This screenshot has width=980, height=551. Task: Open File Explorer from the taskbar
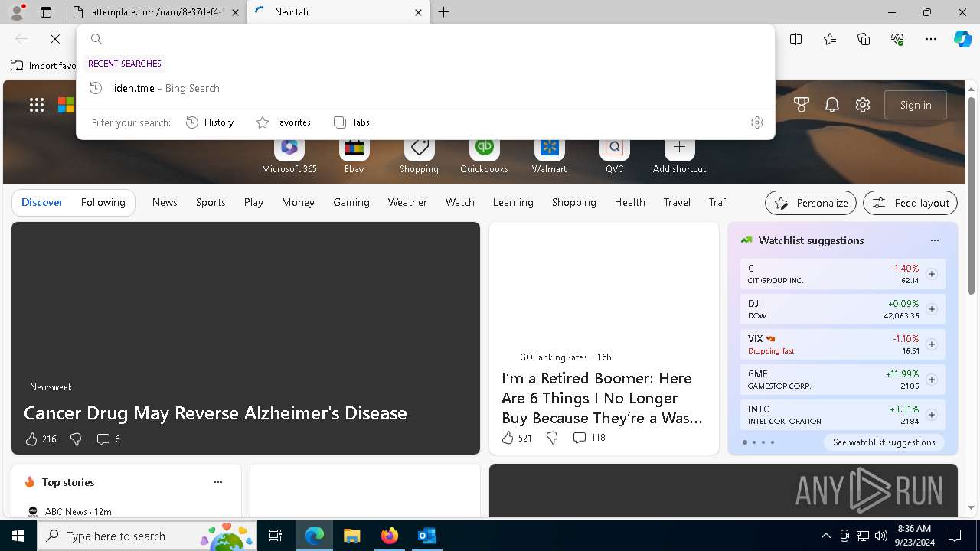[x=351, y=536]
